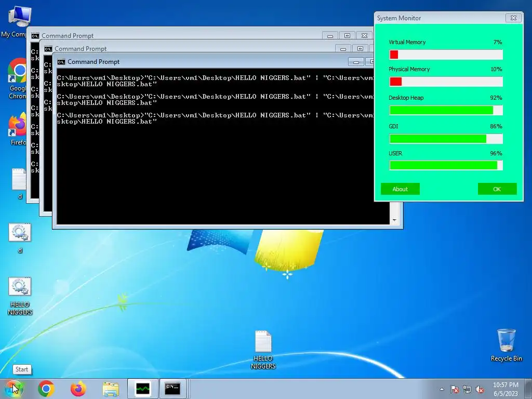
Task: Switch to System Monitor taskbar button
Action: 142,389
